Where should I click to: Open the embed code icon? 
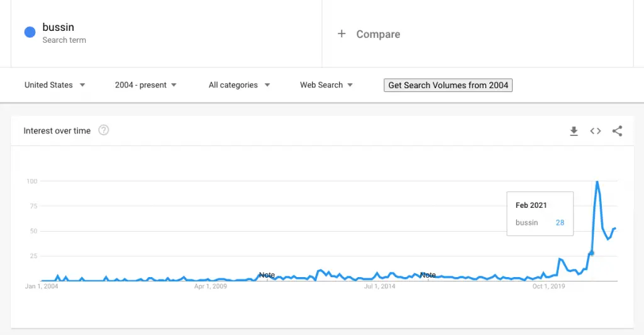click(x=596, y=131)
